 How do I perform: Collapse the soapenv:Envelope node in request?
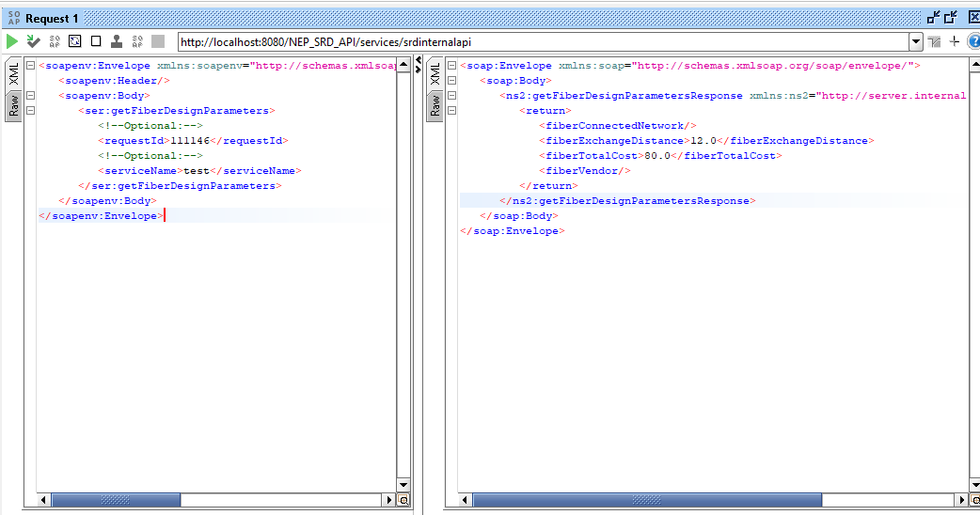point(30,66)
